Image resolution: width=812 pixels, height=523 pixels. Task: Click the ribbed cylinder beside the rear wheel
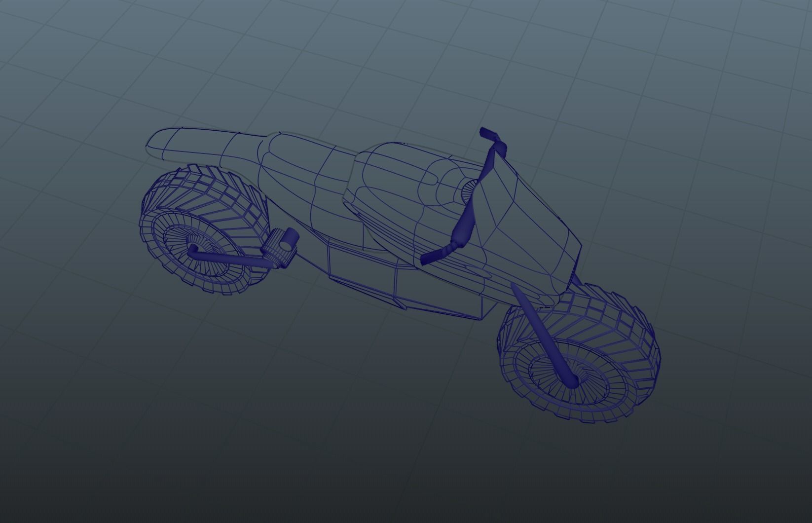[x=281, y=248]
